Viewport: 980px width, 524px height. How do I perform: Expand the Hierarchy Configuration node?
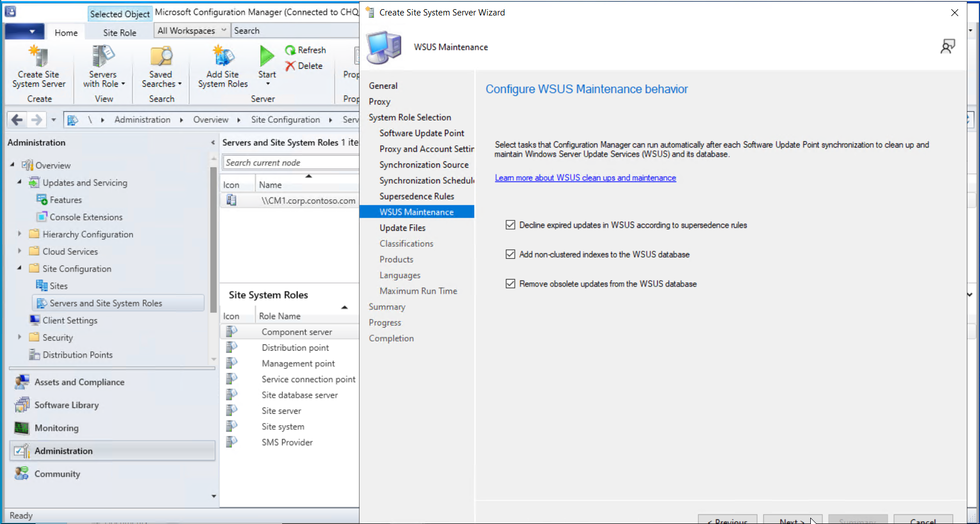(x=19, y=234)
